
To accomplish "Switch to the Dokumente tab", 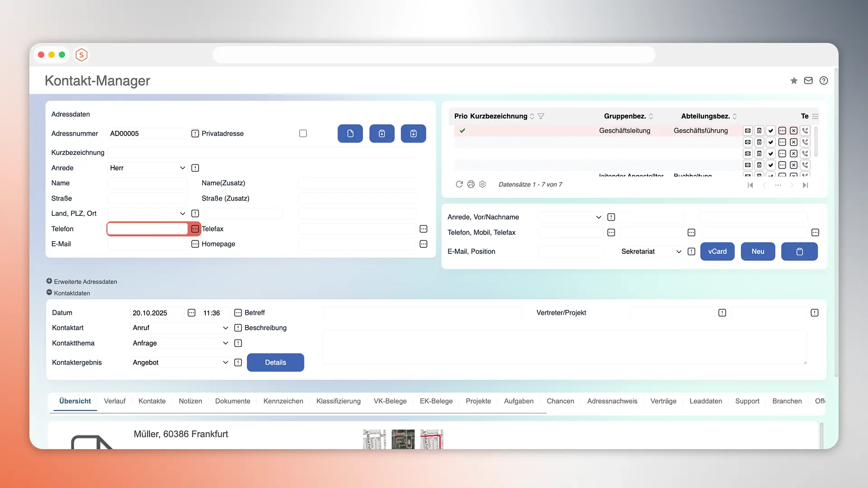I will point(232,401).
